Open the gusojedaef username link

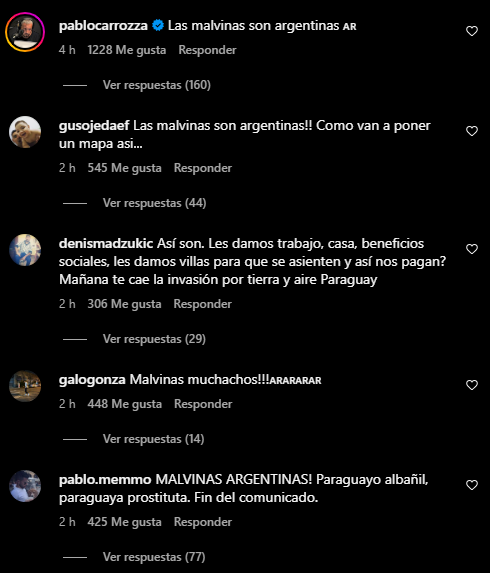click(94, 126)
